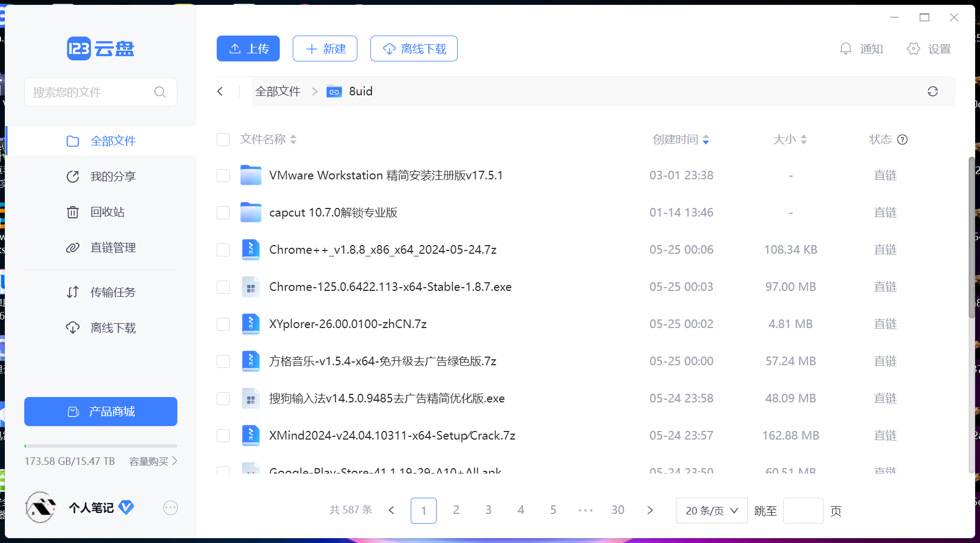
Task: Open 全部文件 in sidebar
Action: pos(101,141)
